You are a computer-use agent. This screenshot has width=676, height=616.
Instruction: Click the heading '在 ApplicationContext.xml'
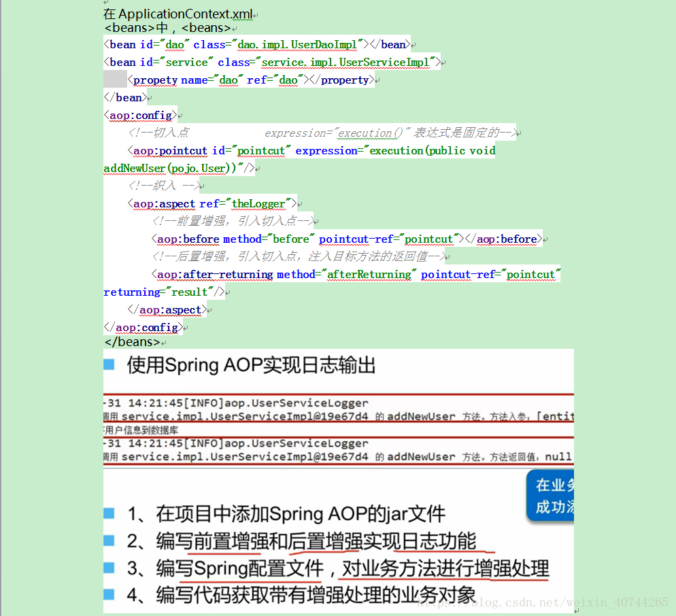click(178, 14)
